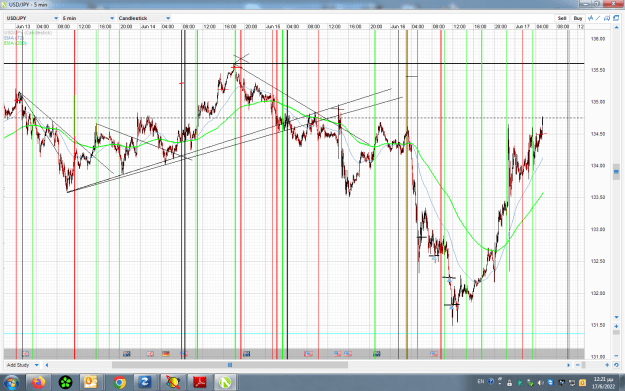Click the time-axis zoom out minus button
This screenshot has width=625, height=391.
tap(578, 365)
